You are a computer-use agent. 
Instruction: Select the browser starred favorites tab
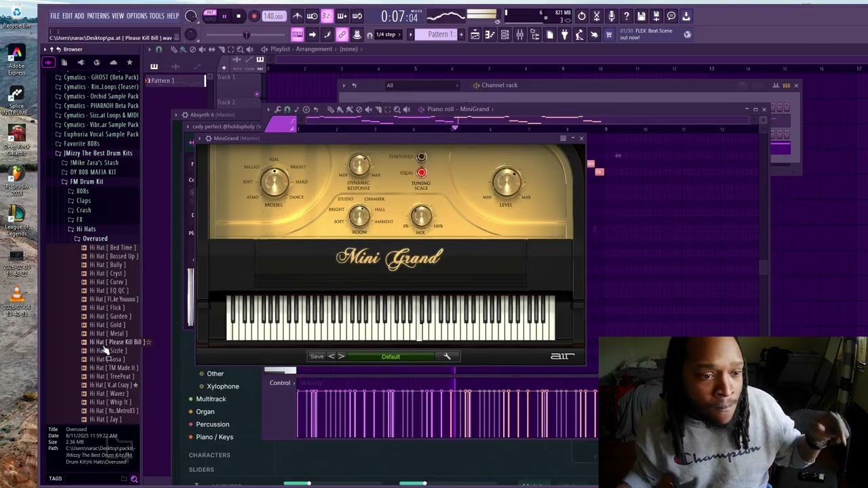pyautogui.click(x=130, y=62)
